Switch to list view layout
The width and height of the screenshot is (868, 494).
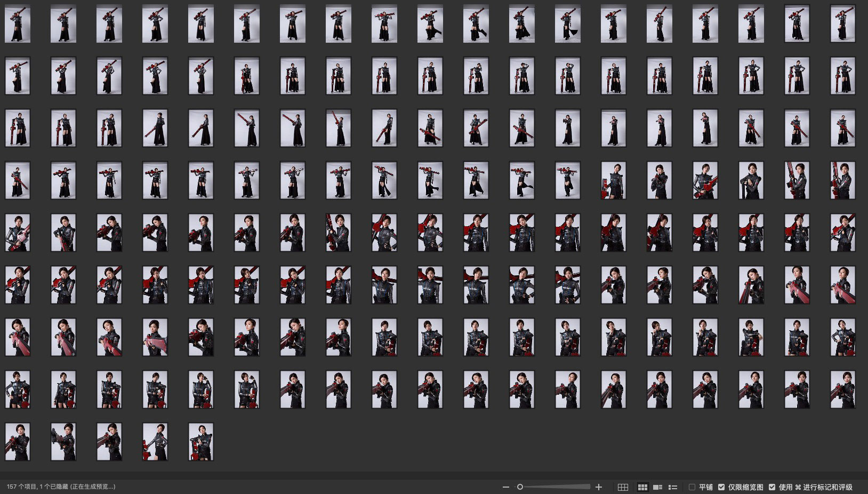tap(673, 487)
